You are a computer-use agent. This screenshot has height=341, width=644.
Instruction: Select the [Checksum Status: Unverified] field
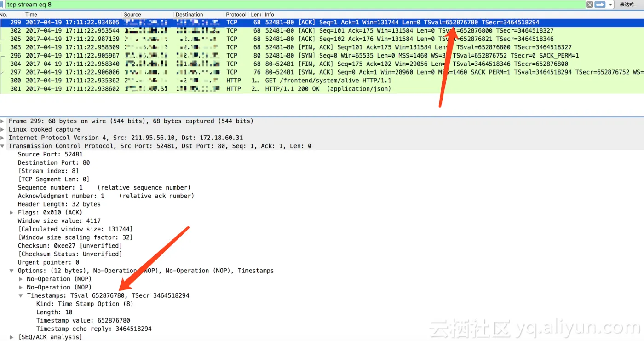tap(70, 254)
